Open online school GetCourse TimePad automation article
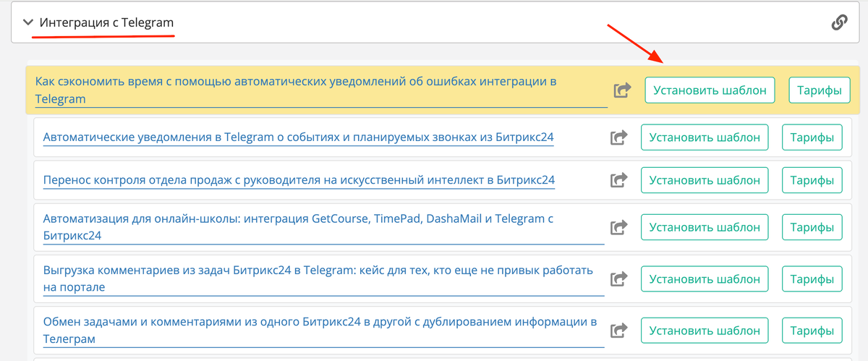Image resolution: width=868 pixels, height=361 pixels. point(323,227)
